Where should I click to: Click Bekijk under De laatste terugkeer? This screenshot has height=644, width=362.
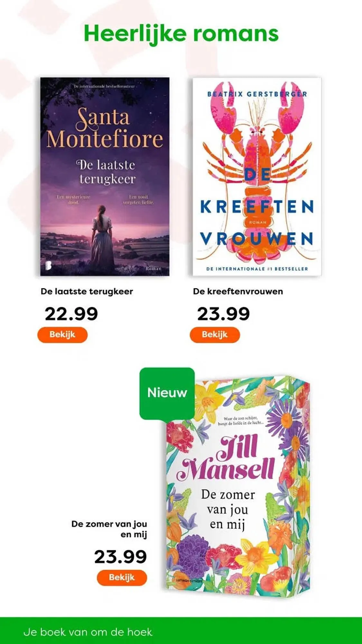(x=62, y=335)
